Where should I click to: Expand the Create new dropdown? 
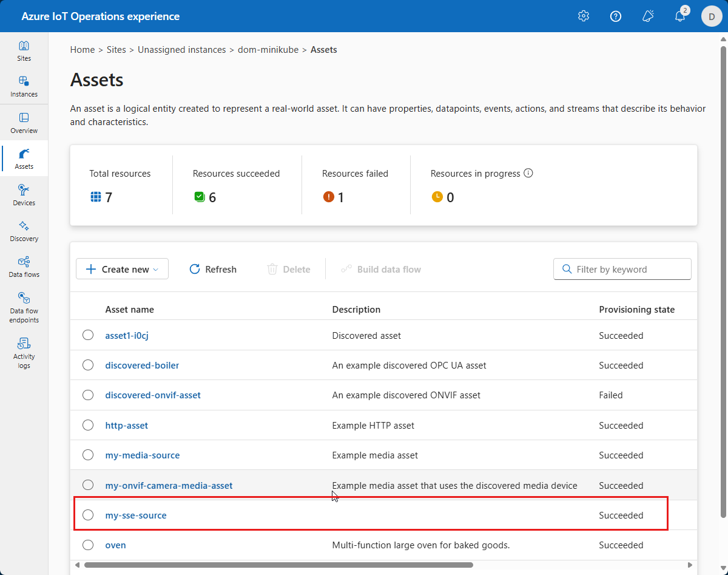[122, 269]
